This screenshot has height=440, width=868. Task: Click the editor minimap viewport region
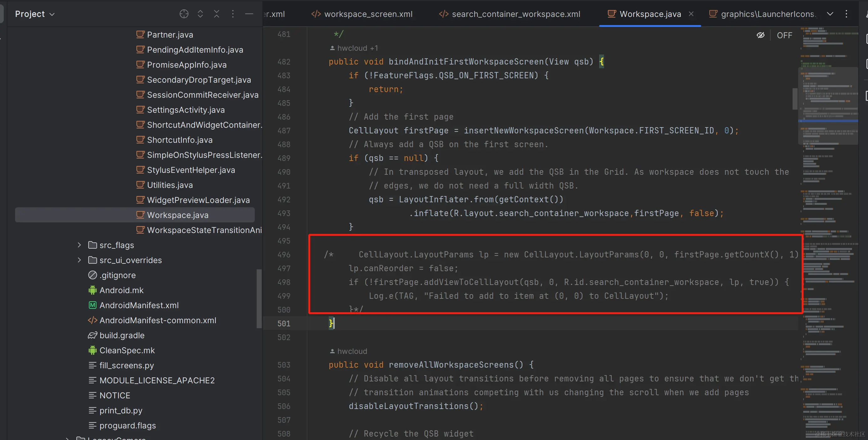(829, 106)
